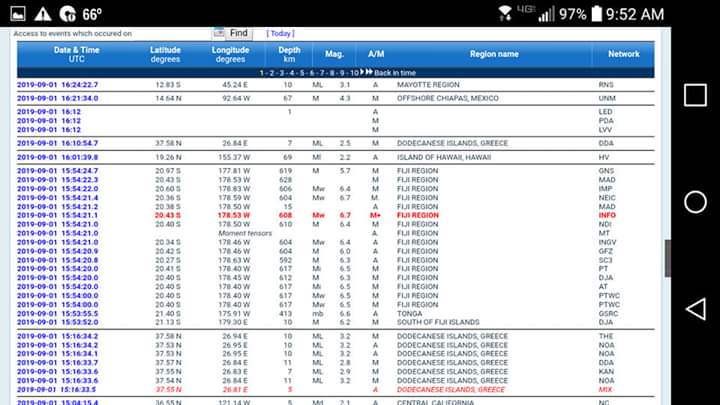Tap the gallery image notification icon
Screen dimensions: 720x405
coord(18,14)
